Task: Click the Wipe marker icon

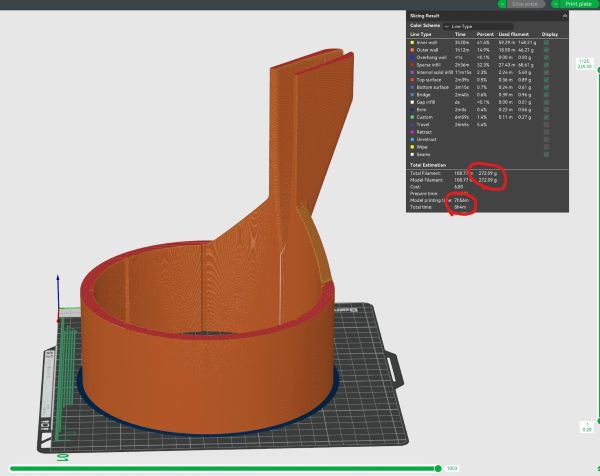Action: pos(414,145)
